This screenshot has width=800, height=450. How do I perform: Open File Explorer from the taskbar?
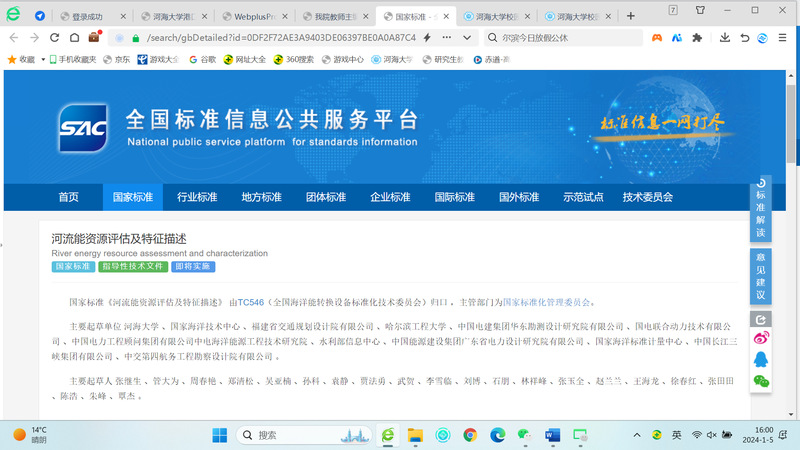[x=415, y=435]
